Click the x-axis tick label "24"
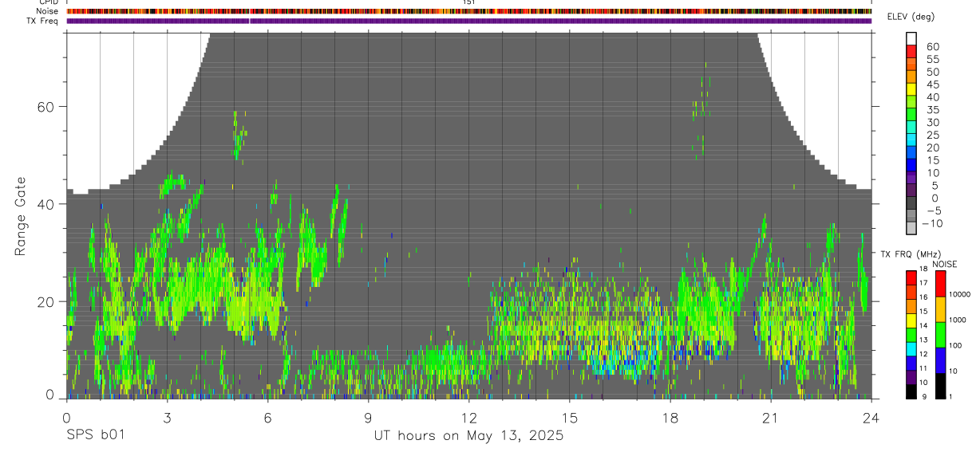 tap(871, 418)
